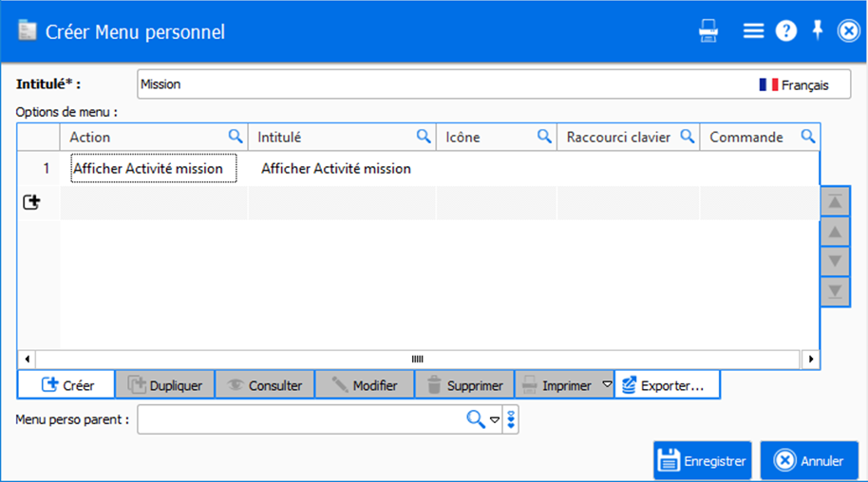Save with the Enregistrer button
The height and width of the screenshot is (482, 868).
tap(703, 461)
